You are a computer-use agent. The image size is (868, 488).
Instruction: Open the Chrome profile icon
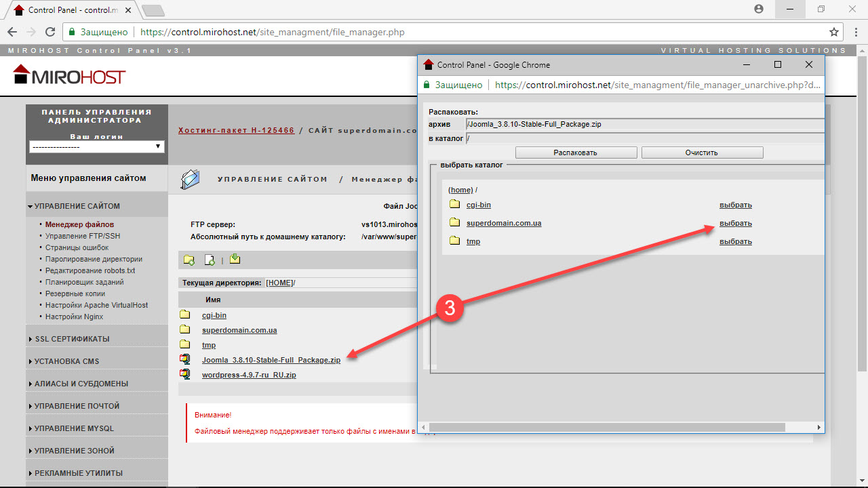(x=758, y=9)
